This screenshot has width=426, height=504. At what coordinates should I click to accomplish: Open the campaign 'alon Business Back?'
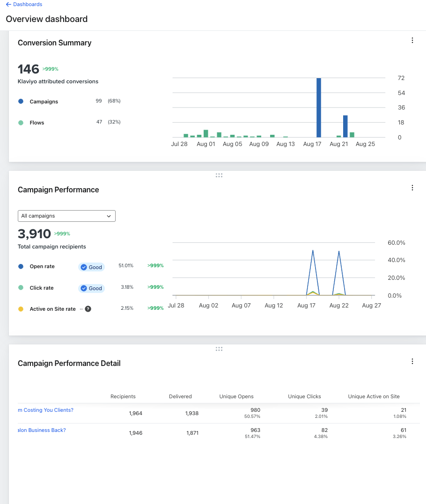click(41, 430)
